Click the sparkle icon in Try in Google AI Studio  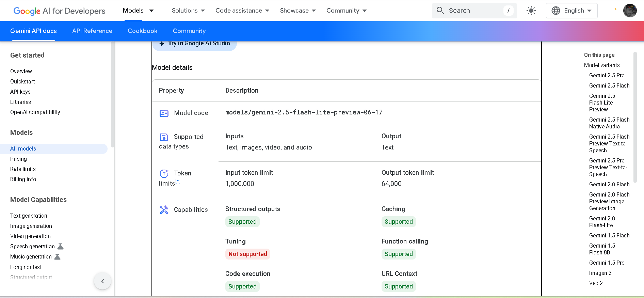click(x=162, y=44)
